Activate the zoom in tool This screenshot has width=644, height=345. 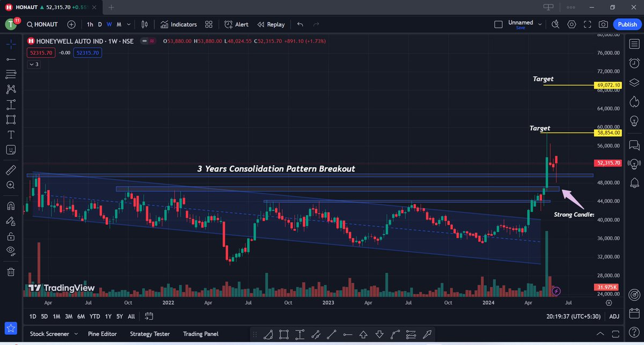tap(11, 185)
